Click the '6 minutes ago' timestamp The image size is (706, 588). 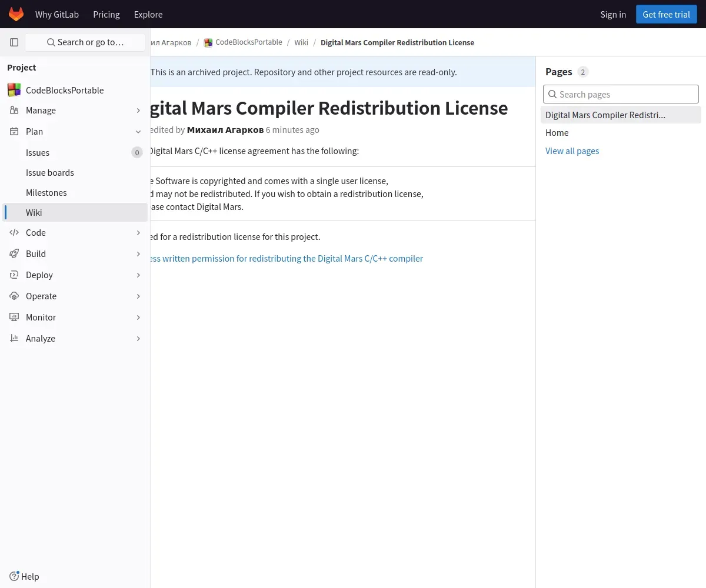coord(292,129)
